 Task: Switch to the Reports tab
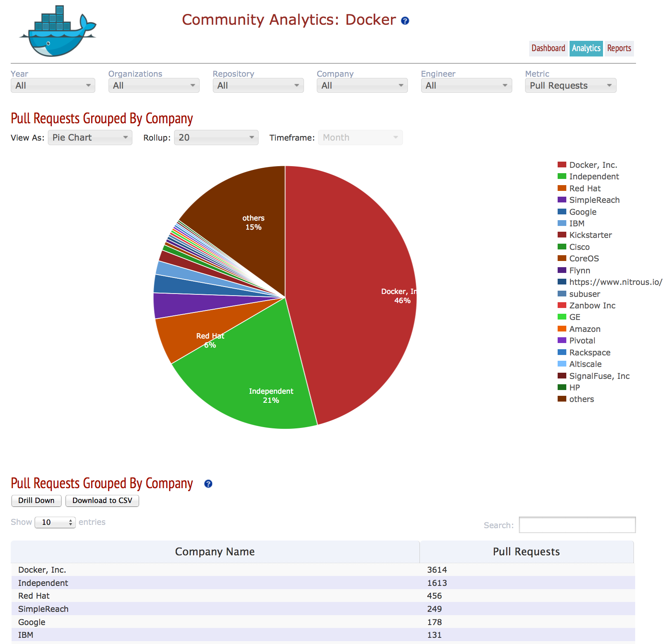click(x=619, y=48)
